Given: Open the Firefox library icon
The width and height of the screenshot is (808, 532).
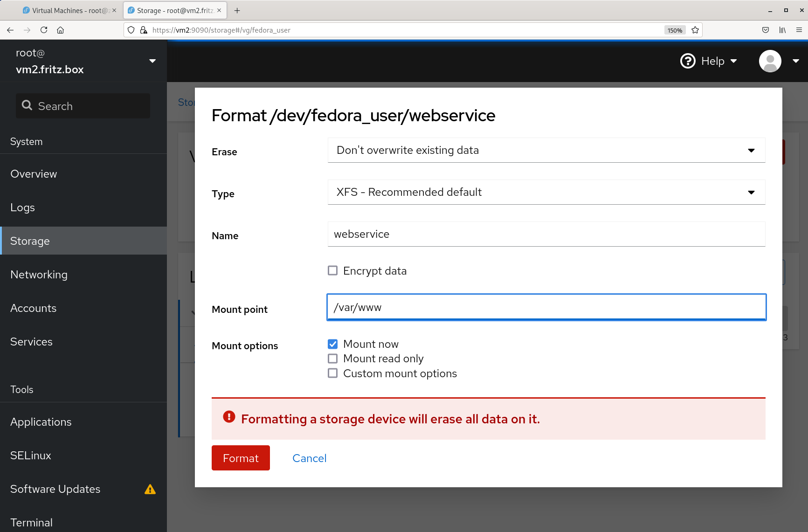Looking at the screenshot, I should point(782,30).
